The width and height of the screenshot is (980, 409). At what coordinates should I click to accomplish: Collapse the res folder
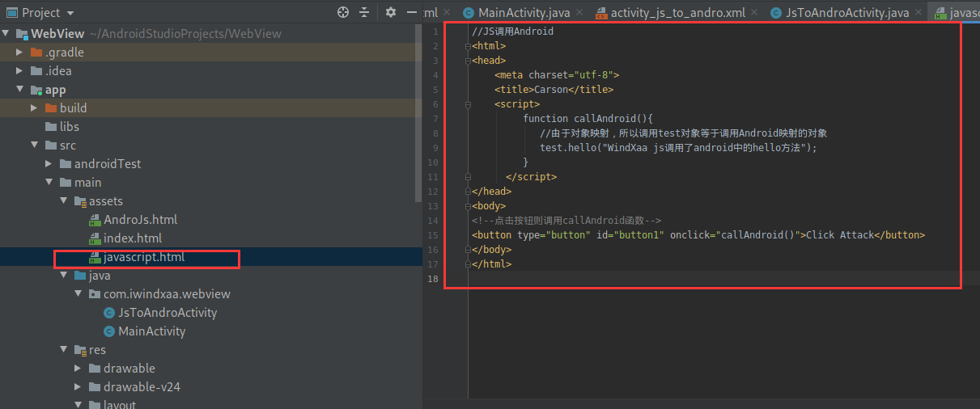pos(63,350)
